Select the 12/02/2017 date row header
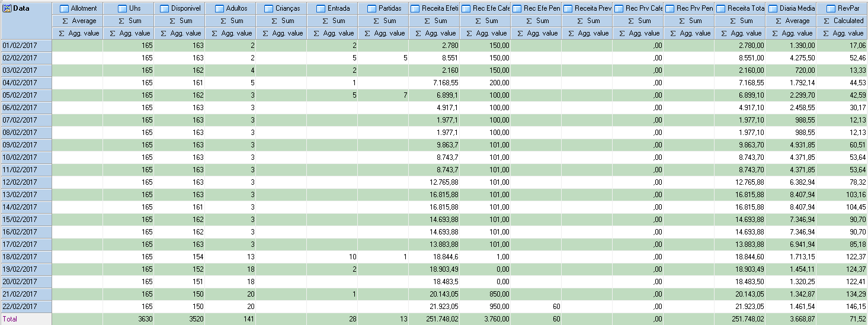 click(26, 182)
